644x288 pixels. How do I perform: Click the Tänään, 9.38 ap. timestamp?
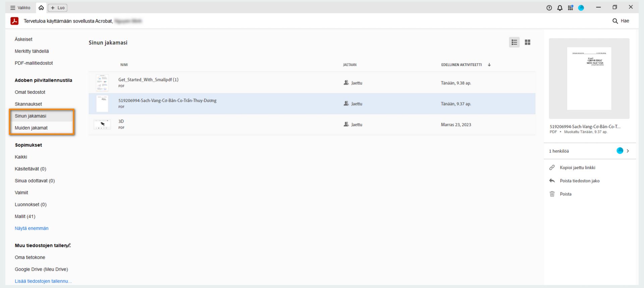(x=456, y=83)
